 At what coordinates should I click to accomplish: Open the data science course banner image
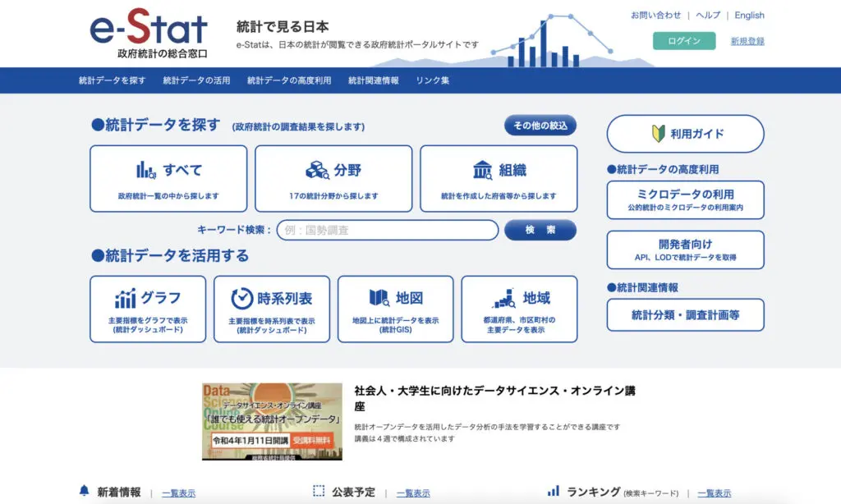click(272, 422)
